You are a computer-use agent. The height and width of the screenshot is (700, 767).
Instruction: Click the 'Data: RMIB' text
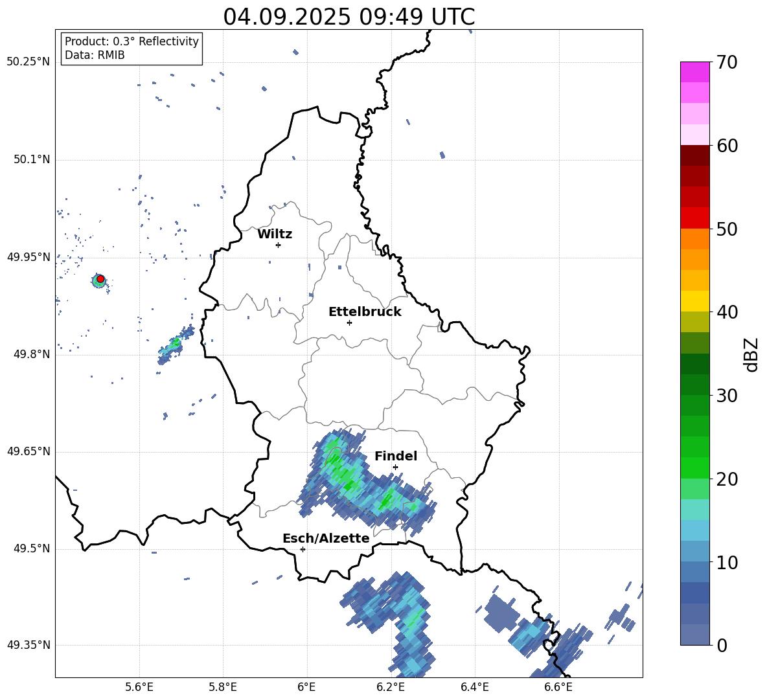tap(95, 55)
